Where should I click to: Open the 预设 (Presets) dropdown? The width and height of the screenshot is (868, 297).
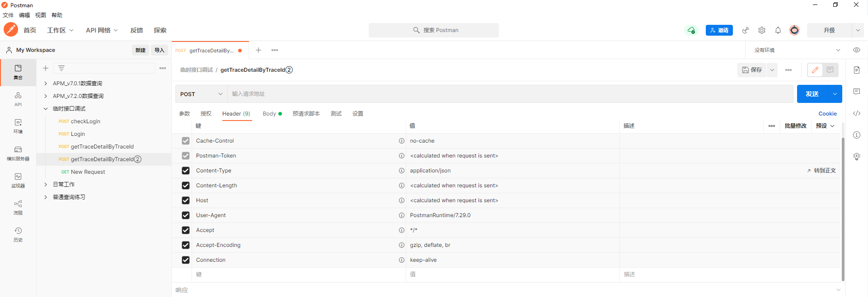tap(825, 126)
